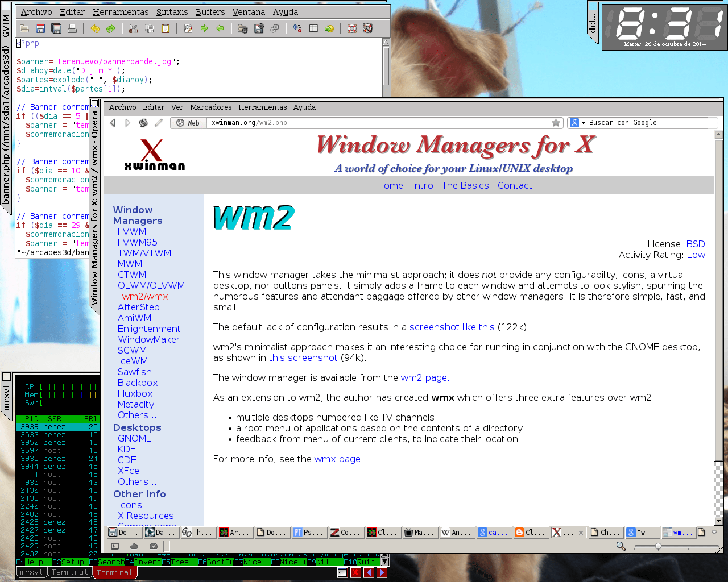Run script via GVim gears icon
This screenshot has width=728, height=582.
(275, 28)
